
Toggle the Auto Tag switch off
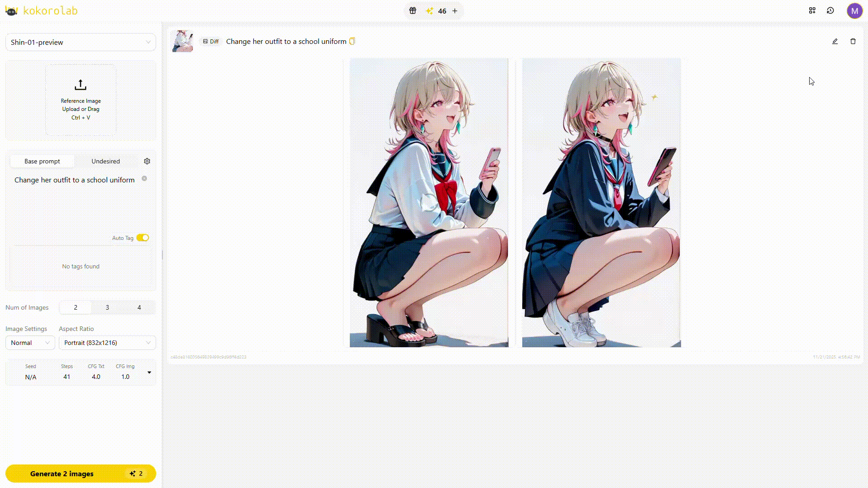tap(143, 237)
